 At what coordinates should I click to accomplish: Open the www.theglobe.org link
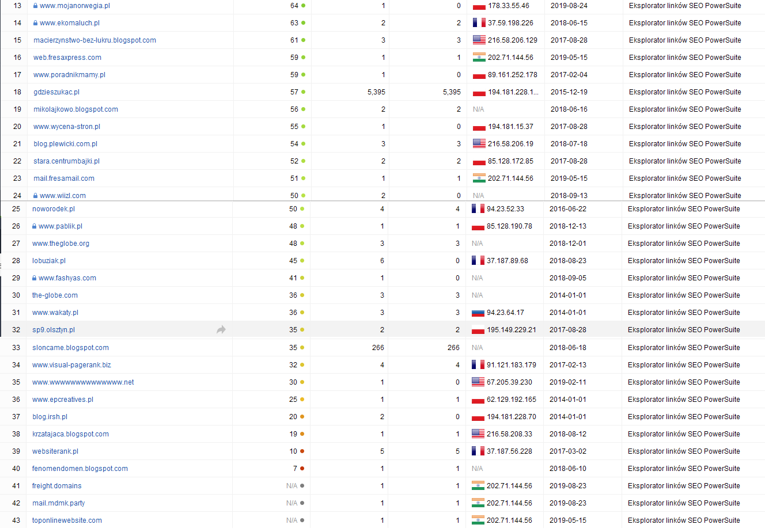click(x=61, y=244)
